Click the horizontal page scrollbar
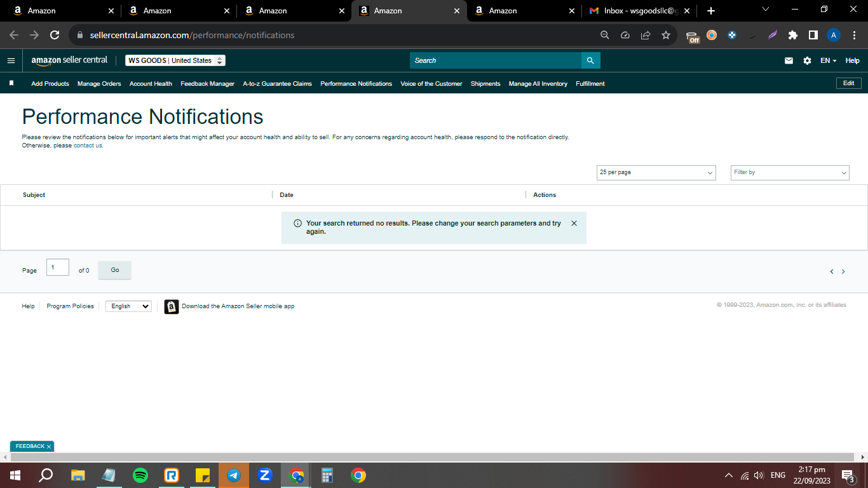The height and width of the screenshot is (488, 868). (x=432, y=457)
